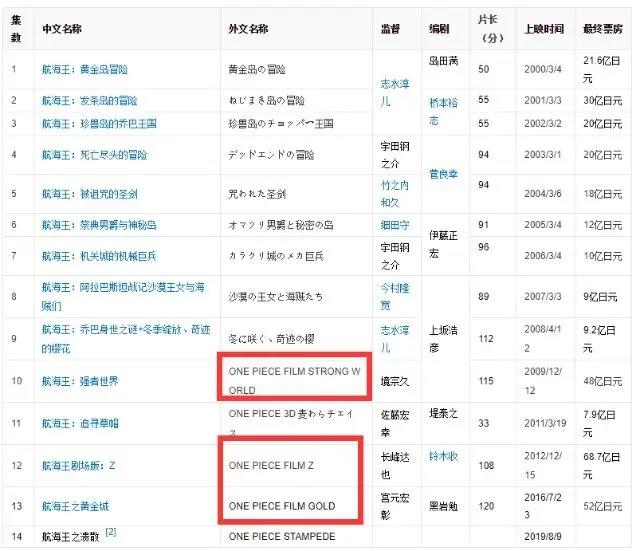The height and width of the screenshot is (551, 640).
Task: Select text カラクリ城のメカ巨兵
Action: click(276, 256)
